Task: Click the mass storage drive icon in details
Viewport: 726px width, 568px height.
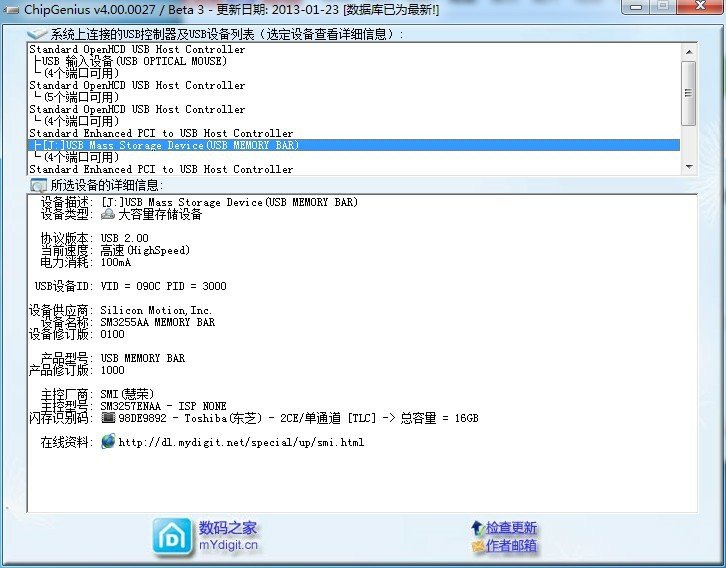Action: [108, 214]
